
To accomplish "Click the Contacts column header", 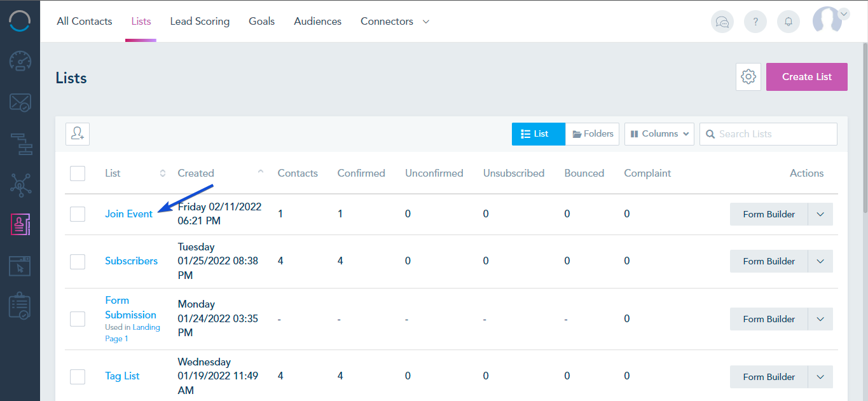I will tap(298, 173).
